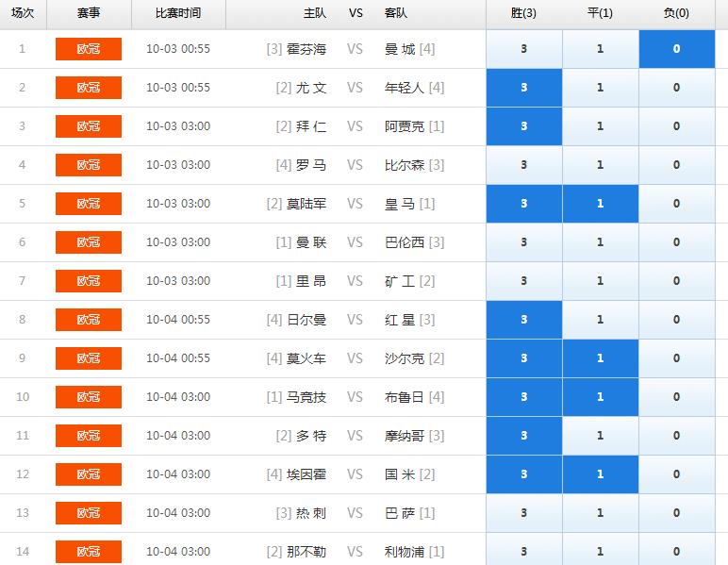
Task: Toggle win (3) for 霍芬海 vs 曼城
Action: 524,49
